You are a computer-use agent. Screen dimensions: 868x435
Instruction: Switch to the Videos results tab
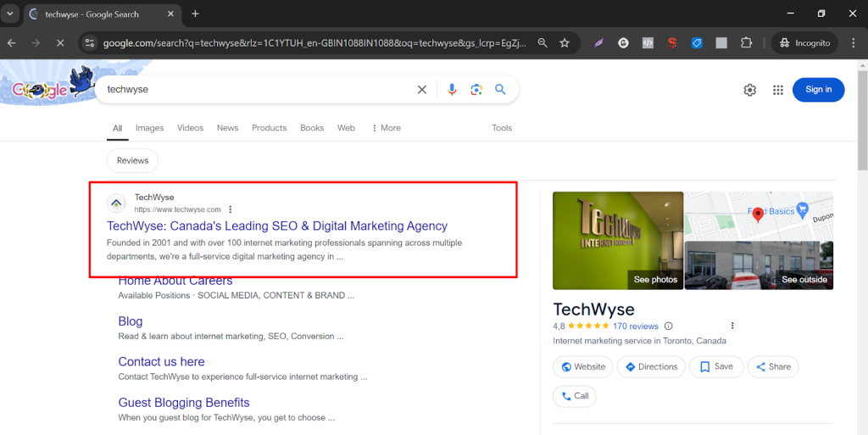pyautogui.click(x=190, y=128)
